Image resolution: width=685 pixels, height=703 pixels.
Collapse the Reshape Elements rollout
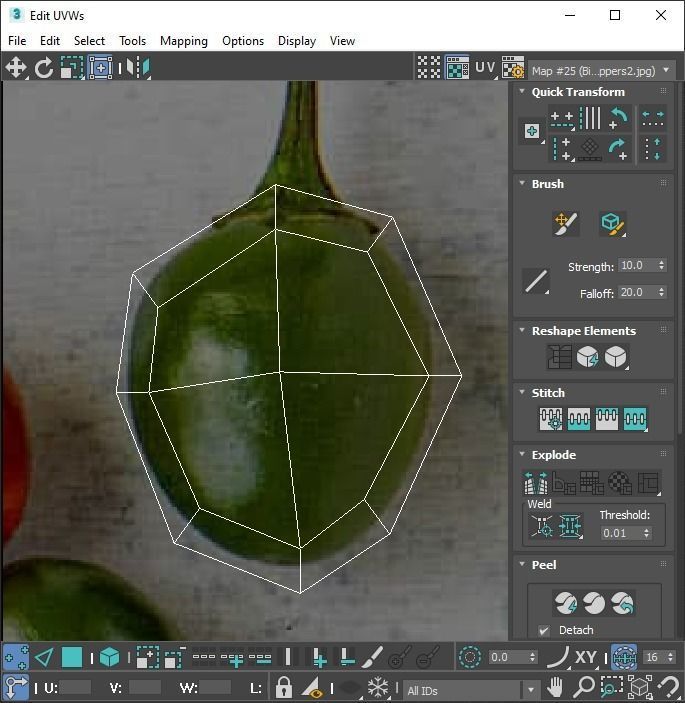pos(522,330)
